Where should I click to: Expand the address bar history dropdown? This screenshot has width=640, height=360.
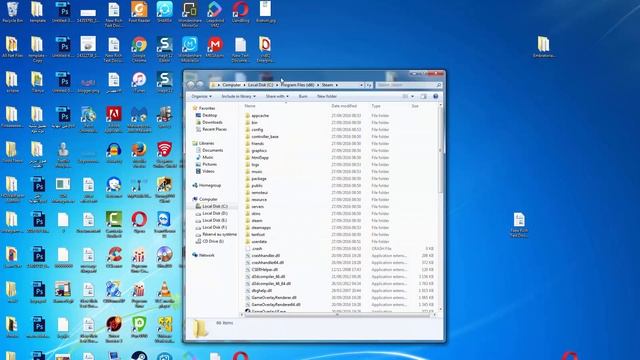[x=362, y=85]
